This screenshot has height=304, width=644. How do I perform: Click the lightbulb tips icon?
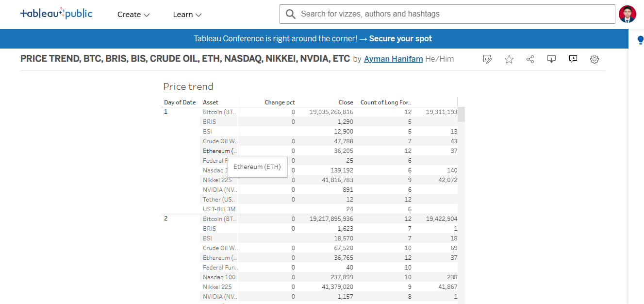(x=640, y=40)
